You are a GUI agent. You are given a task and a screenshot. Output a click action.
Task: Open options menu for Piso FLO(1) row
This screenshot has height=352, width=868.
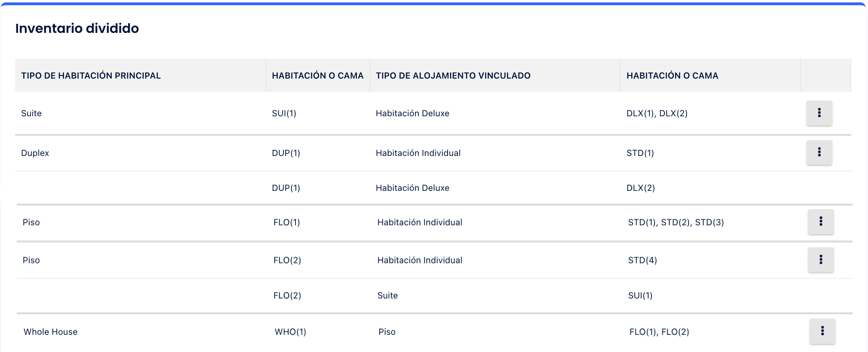click(x=821, y=222)
